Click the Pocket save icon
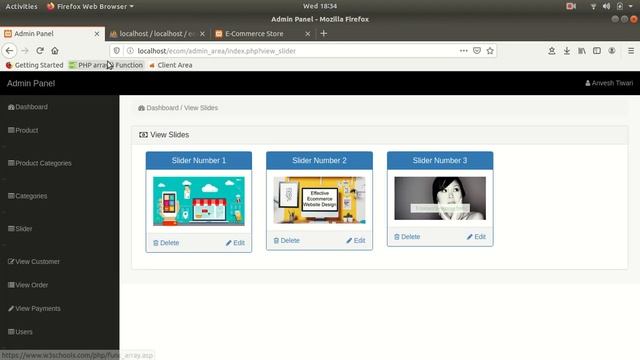 [x=477, y=51]
